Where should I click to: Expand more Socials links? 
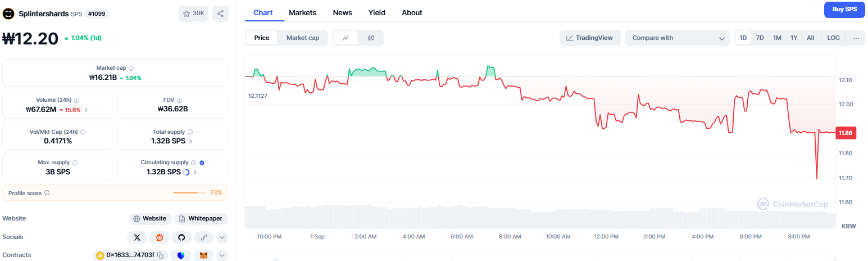point(222,237)
